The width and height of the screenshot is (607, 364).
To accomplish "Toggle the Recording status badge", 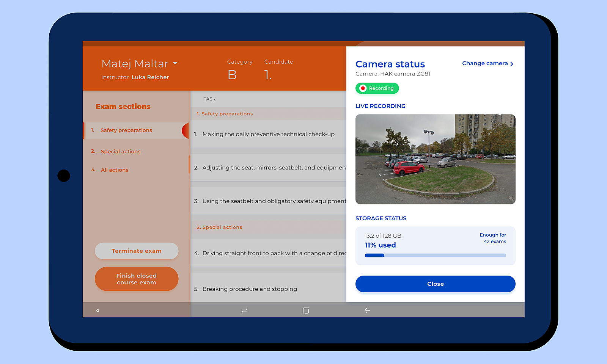I will pos(377,88).
